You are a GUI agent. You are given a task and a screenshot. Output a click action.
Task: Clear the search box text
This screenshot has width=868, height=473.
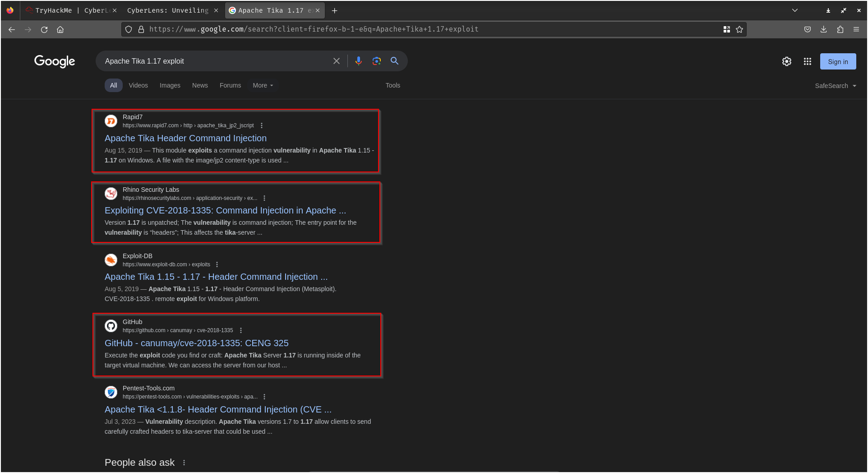pos(336,61)
